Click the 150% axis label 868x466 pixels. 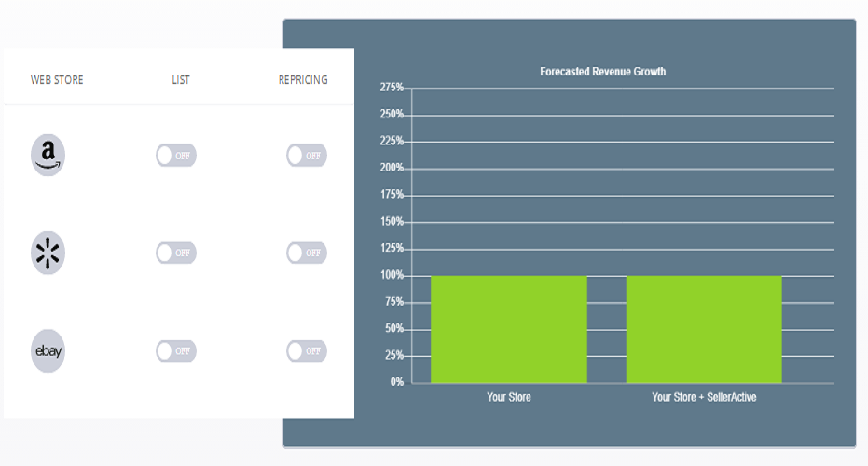click(392, 221)
